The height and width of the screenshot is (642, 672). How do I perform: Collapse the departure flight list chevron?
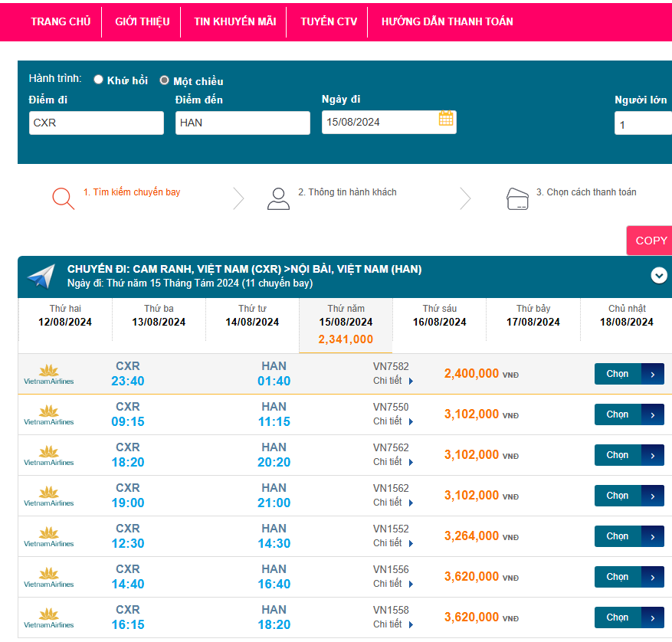tap(659, 276)
